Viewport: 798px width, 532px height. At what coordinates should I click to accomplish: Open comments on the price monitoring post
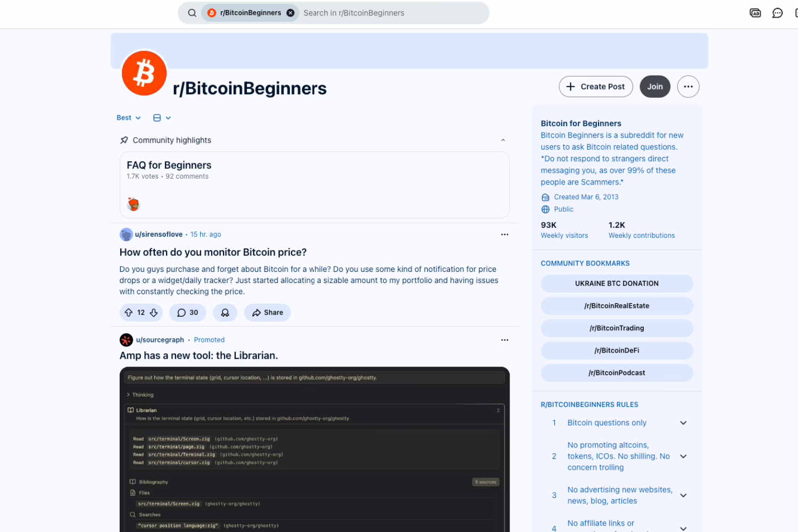pos(187,313)
